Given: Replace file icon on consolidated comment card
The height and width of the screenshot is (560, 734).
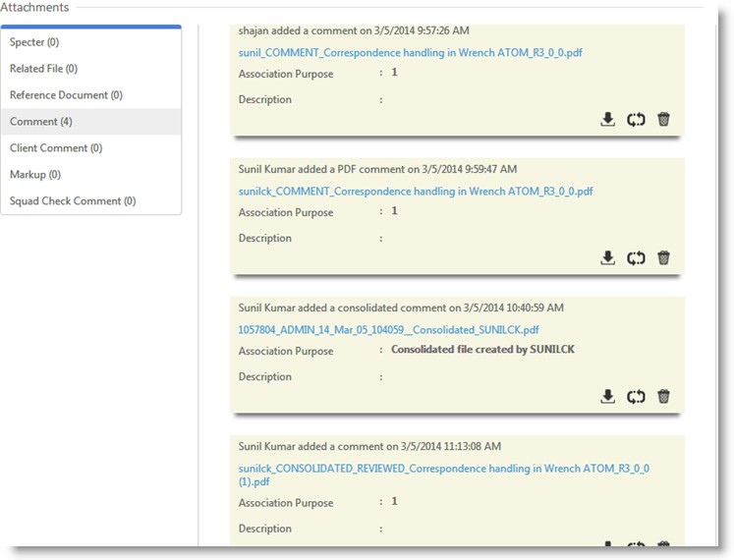Looking at the screenshot, I should (636, 397).
